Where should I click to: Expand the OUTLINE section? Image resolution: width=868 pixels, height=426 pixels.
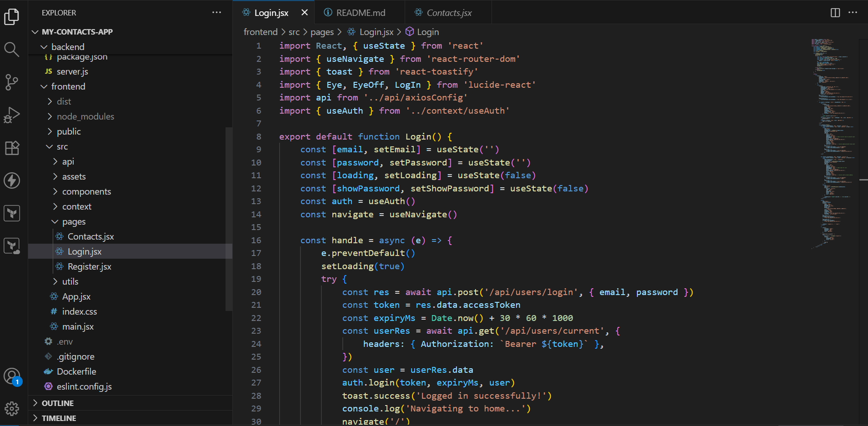pos(57,403)
